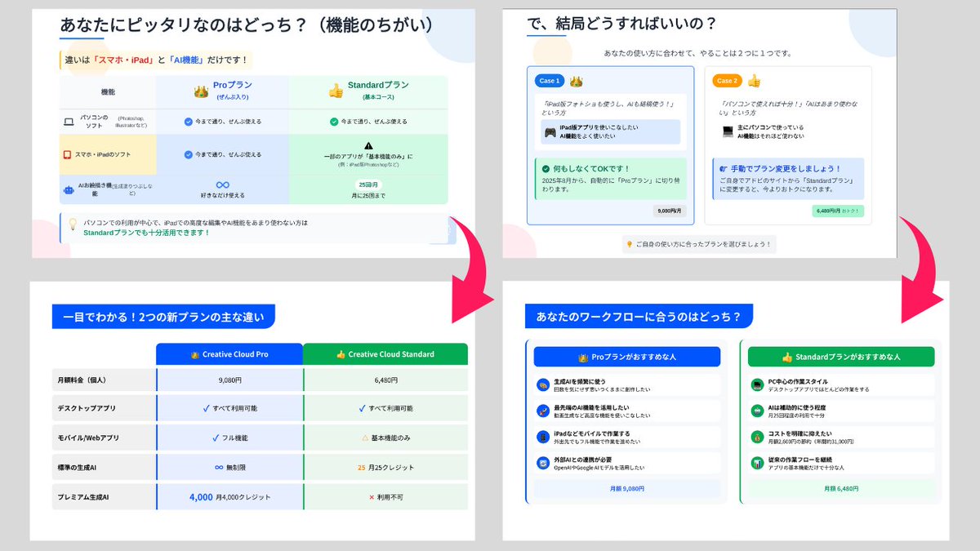The height and width of the screenshot is (551, 980).
Task: Click the warning triangle above 基本機能のみ text
Action: (368, 144)
